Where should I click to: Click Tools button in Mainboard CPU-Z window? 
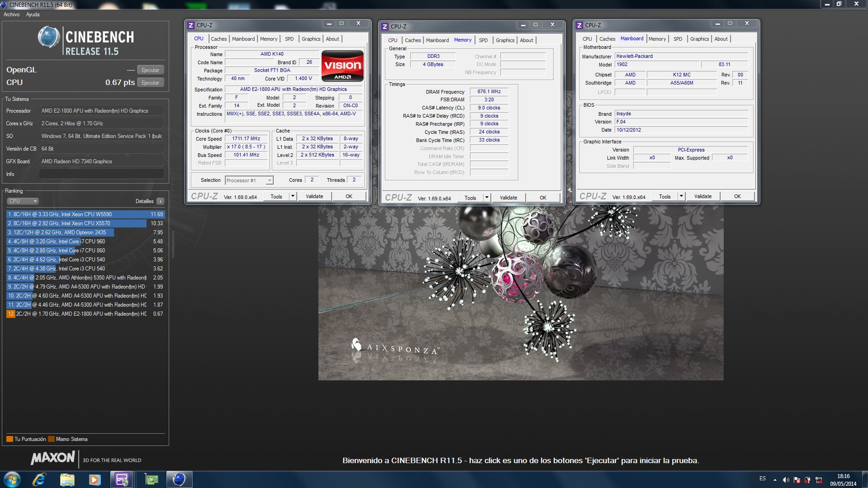[x=665, y=197]
